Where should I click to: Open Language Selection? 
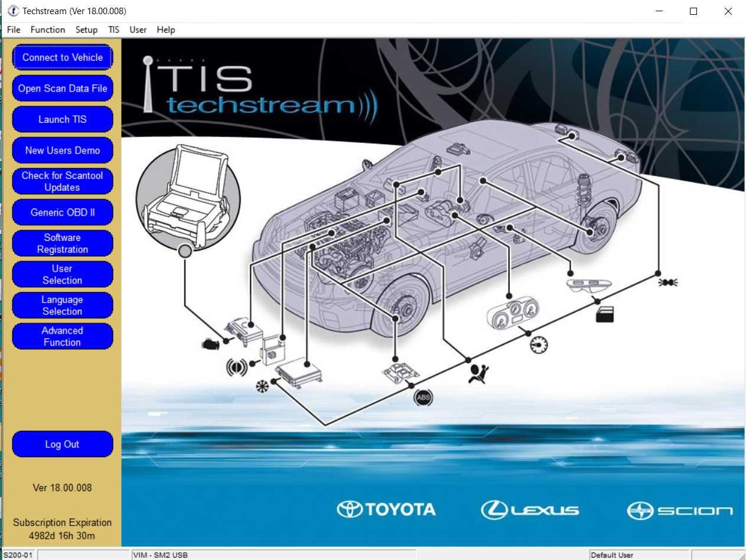[62, 305]
